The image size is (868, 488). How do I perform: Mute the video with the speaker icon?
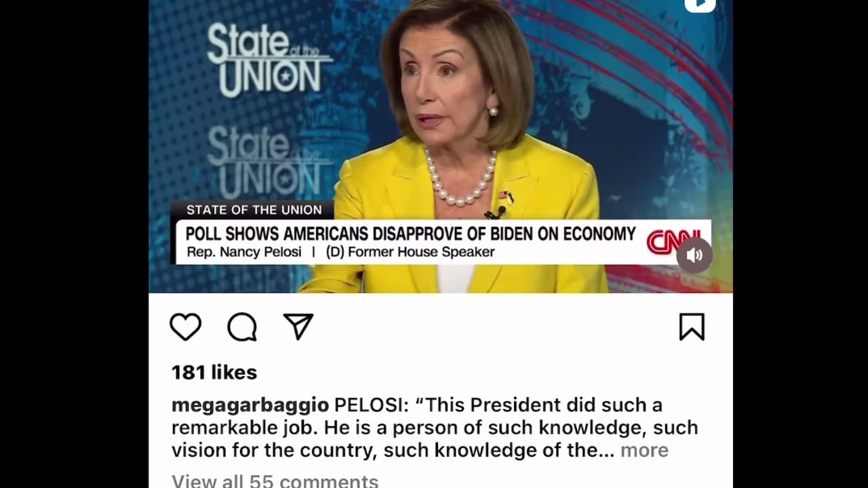tap(694, 256)
